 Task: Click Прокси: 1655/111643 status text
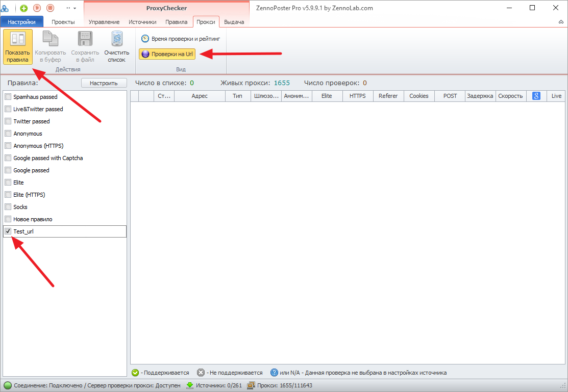pyautogui.click(x=285, y=385)
